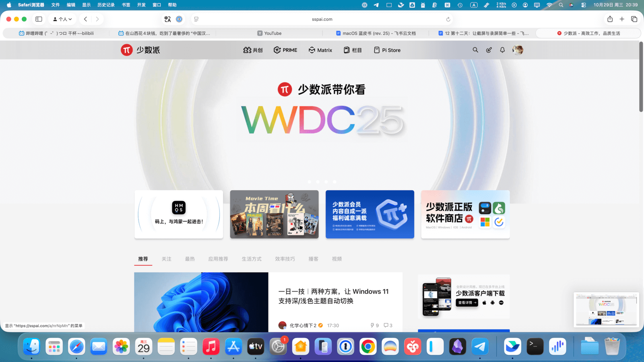The height and width of the screenshot is (362, 644).
Task: Open the 历史记录 menu in menu bar
Action: [106, 5]
